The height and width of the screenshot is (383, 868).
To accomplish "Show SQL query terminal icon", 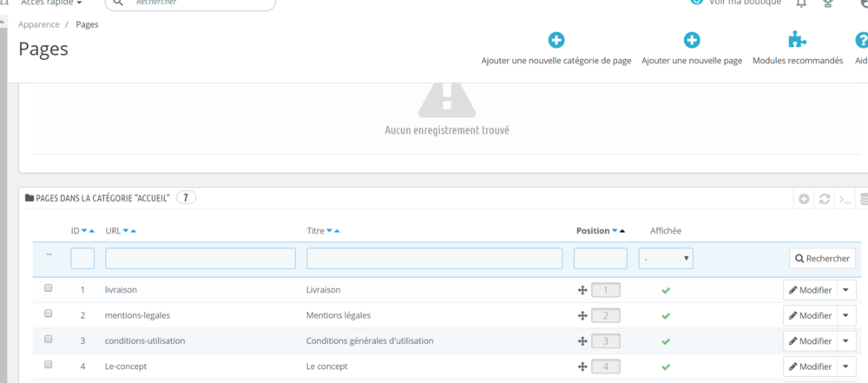I will (x=845, y=199).
